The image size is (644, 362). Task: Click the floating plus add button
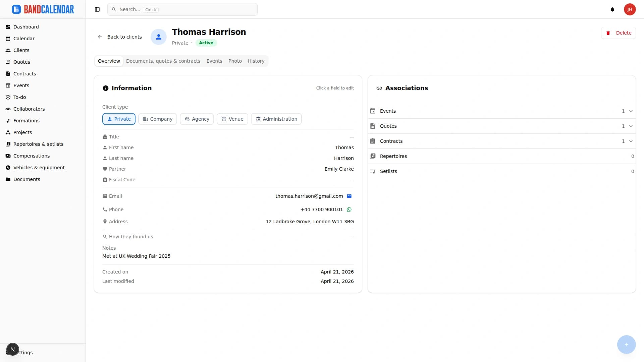[x=626, y=345]
